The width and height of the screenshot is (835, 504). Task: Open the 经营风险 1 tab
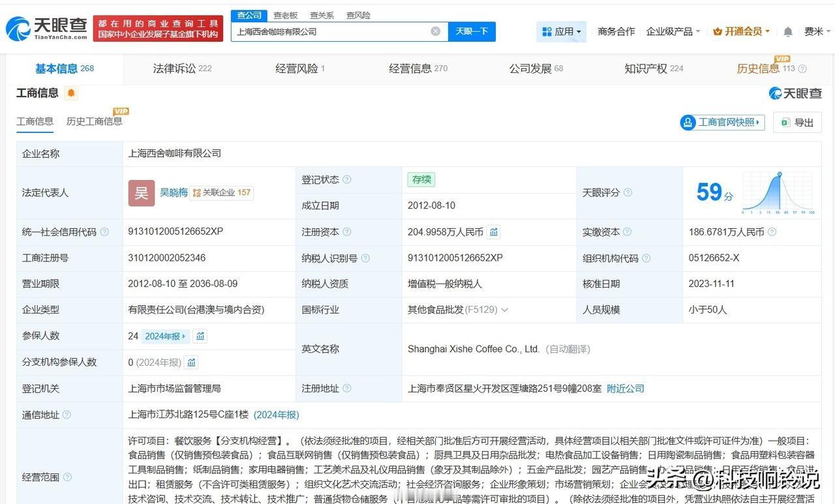pos(300,68)
